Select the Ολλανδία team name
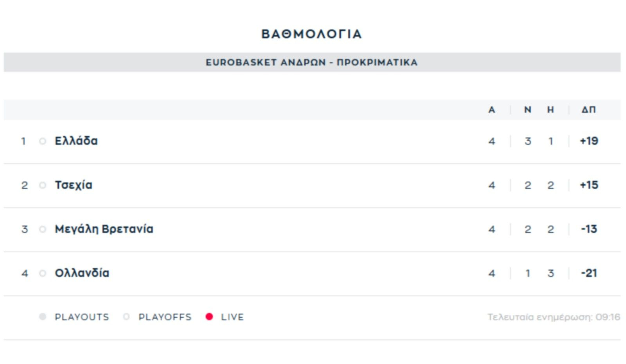This screenshot has width=626, height=364. click(x=82, y=273)
